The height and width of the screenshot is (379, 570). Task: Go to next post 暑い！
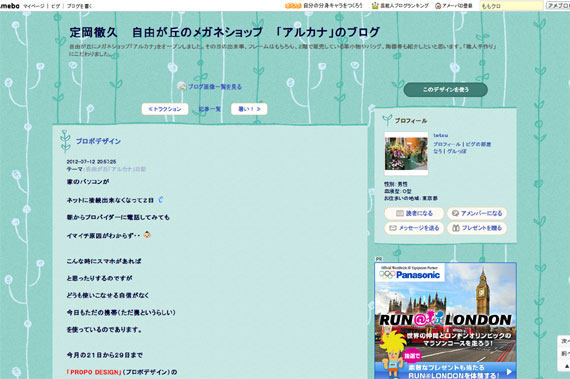[249, 109]
